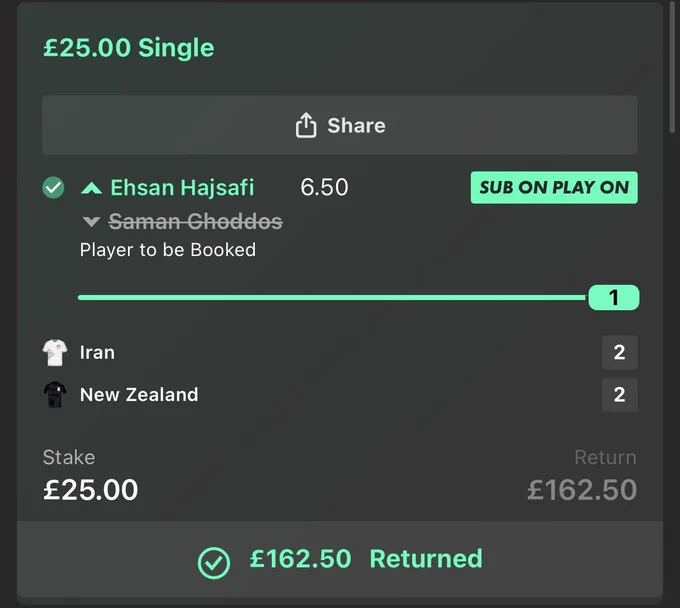This screenshot has width=680, height=608.
Task: Click Iran's score box showing 2
Action: [620, 352]
